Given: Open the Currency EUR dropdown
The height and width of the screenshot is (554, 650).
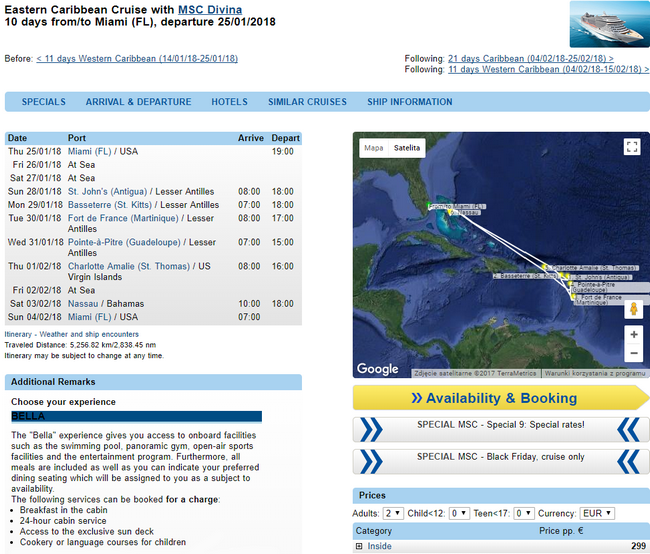Looking at the screenshot, I should (597, 513).
